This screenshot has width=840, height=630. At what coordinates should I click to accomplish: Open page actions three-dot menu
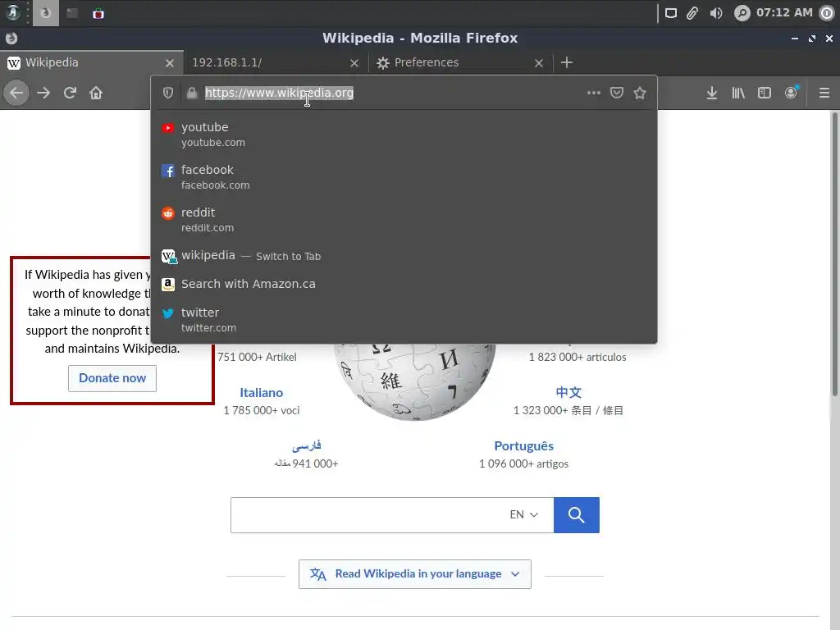pos(594,93)
